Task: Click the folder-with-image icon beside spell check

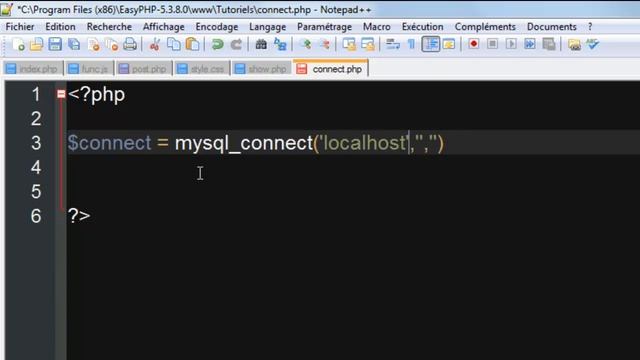Action: click(x=574, y=44)
